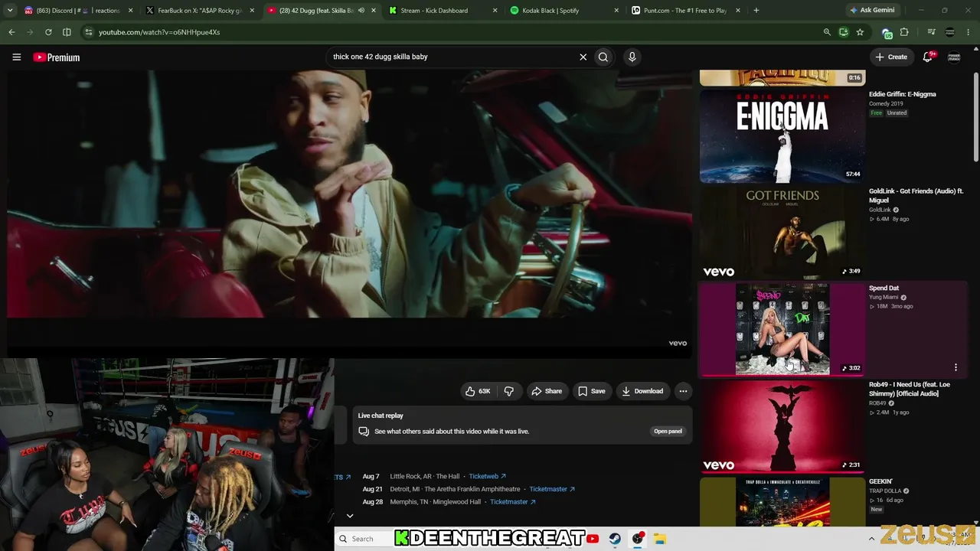The height and width of the screenshot is (551, 980).
Task: Bookmark this page with the star
Action: coord(860,32)
